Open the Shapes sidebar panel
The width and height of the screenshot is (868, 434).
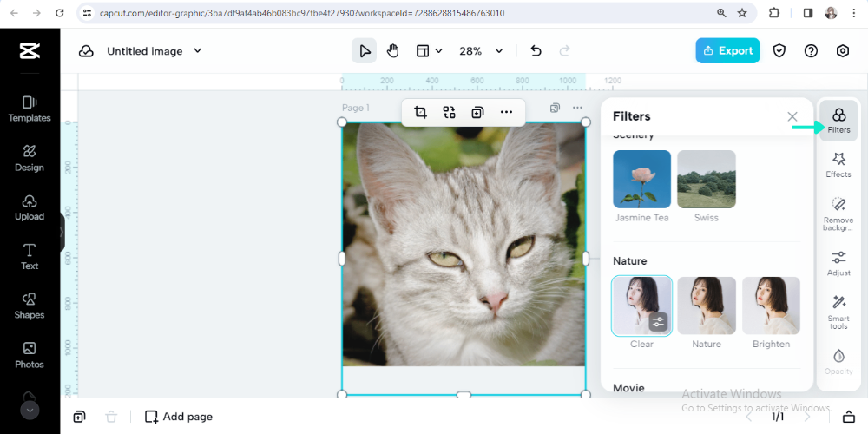point(30,306)
